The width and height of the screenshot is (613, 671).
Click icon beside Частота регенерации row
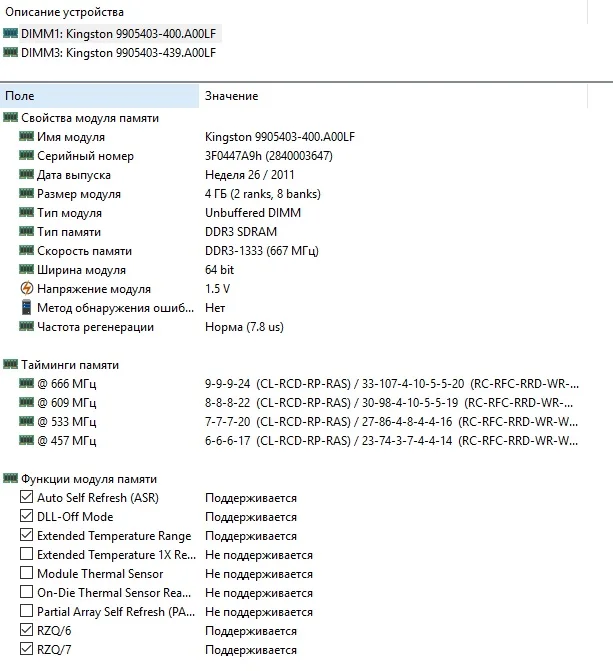click(26, 326)
